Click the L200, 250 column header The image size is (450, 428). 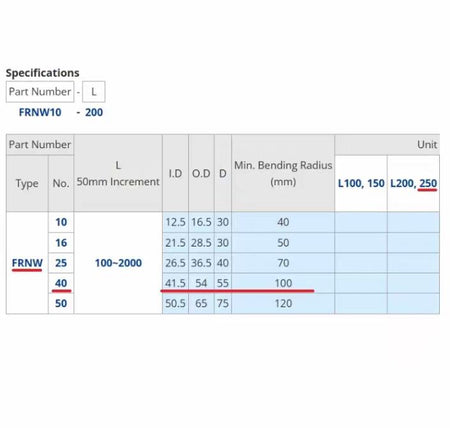coord(413,183)
